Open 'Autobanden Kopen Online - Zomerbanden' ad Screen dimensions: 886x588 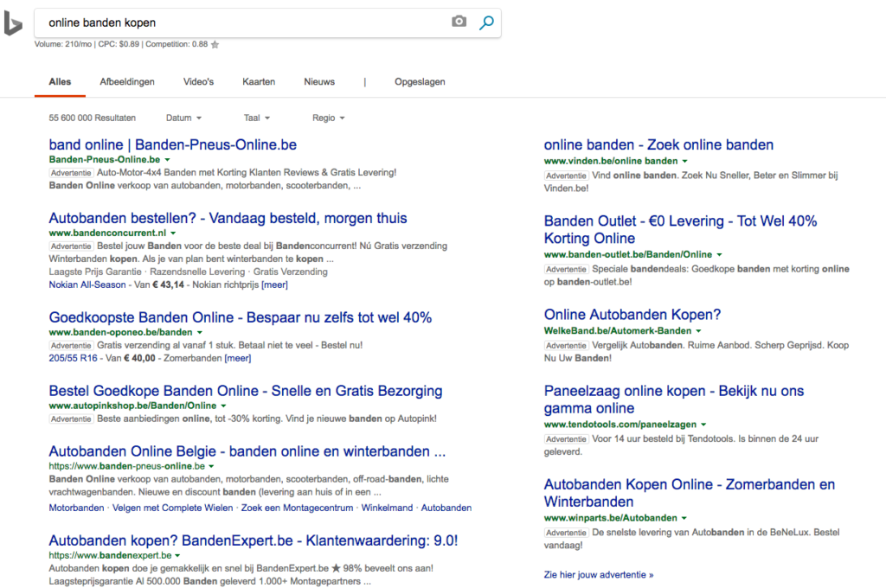click(690, 493)
